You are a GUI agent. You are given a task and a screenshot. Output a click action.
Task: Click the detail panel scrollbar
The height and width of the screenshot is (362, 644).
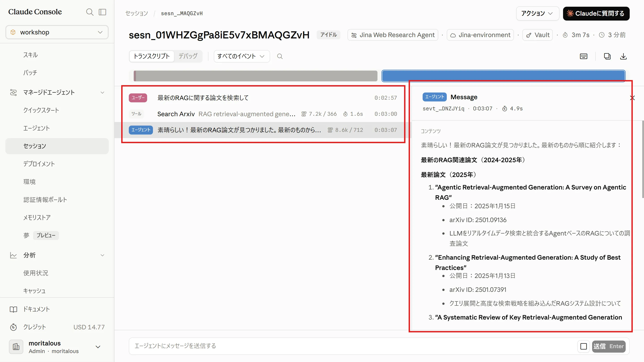pos(643,159)
